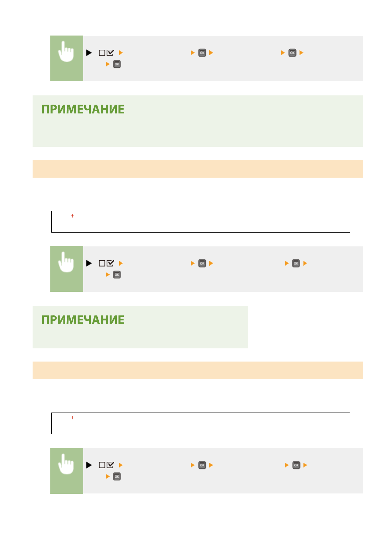Viewport: 392px width, 554px height.
Task: Click the ПРИМЕЧАНИЕ heading in the wide note box
Action: 83,110
